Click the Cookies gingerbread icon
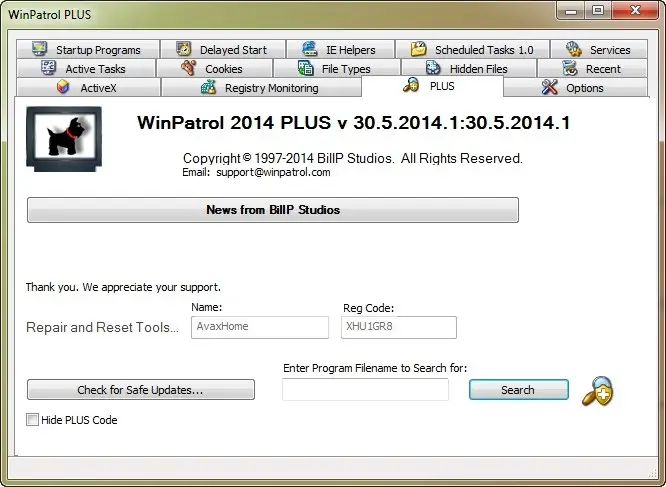 (189, 68)
